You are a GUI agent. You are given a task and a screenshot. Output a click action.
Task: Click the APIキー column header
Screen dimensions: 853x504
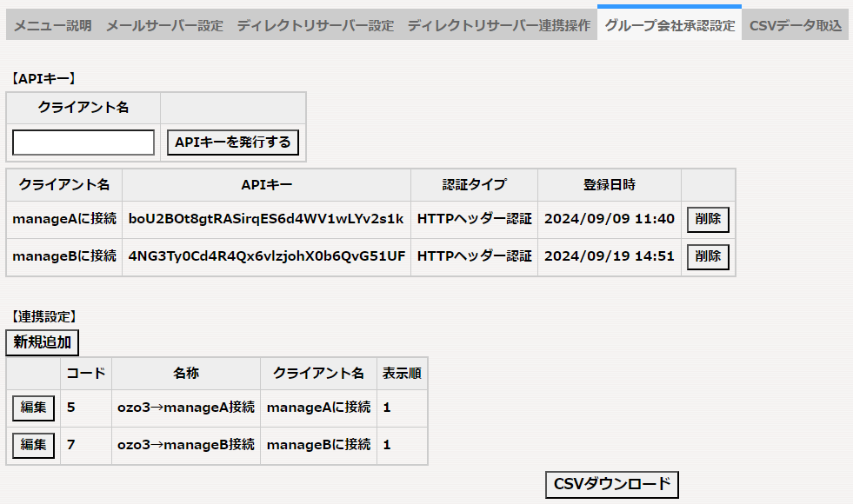267,184
